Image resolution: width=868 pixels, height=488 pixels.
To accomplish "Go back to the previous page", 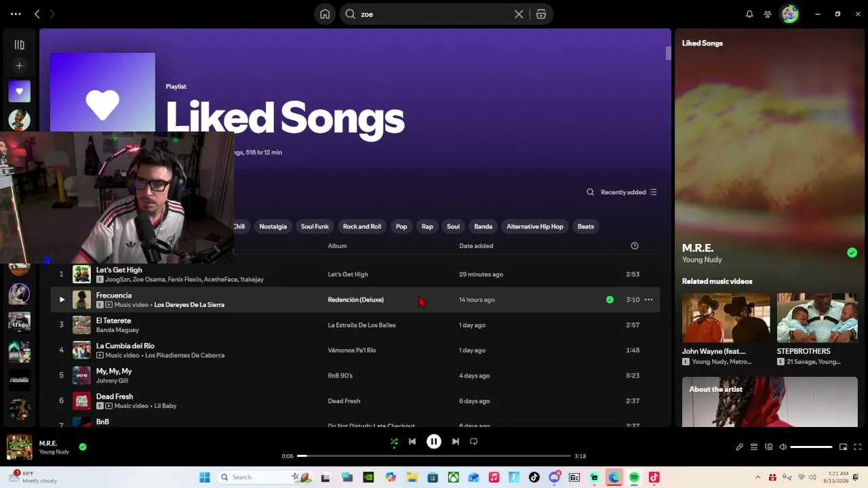I will click(37, 14).
